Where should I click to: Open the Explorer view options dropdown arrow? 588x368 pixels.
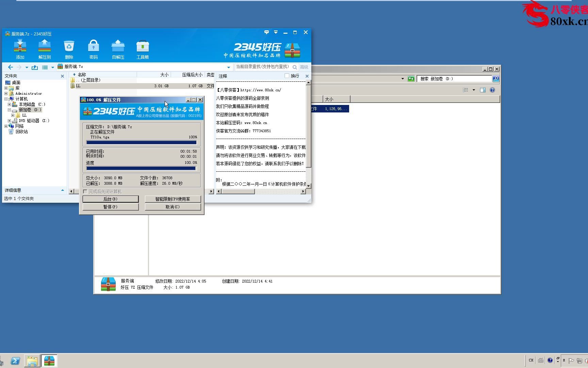[474, 90]
